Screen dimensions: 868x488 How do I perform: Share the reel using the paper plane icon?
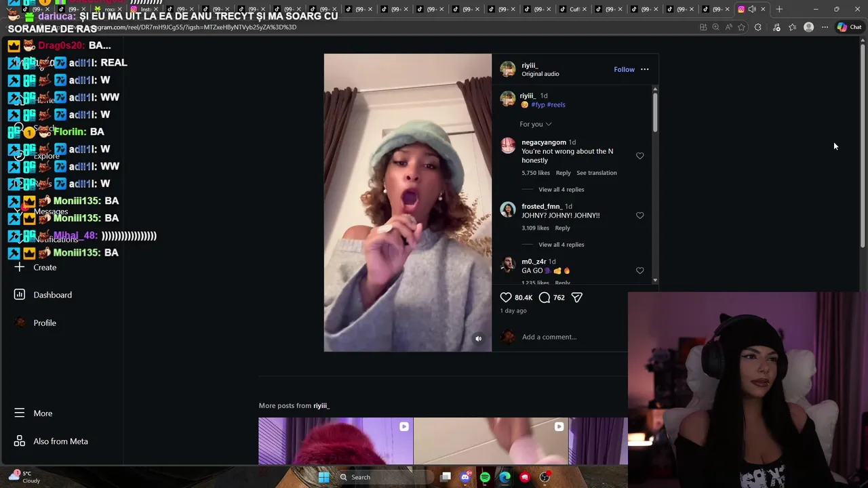click(577, 298)
